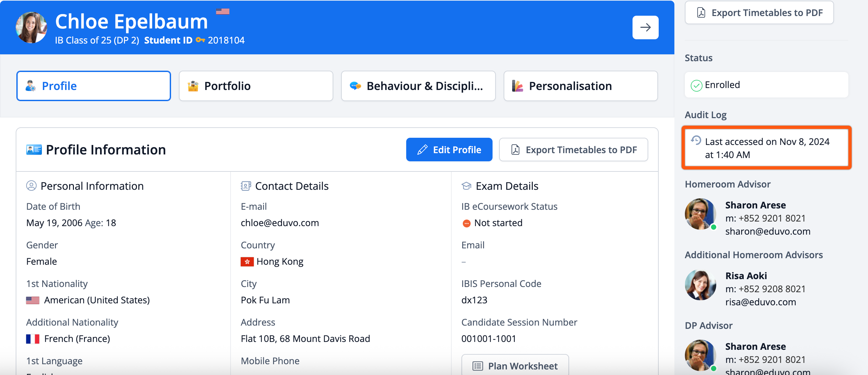Click the date of birth May 19, 2006
The height and width of the screenshot is (375, 868).
coord(54,223)
